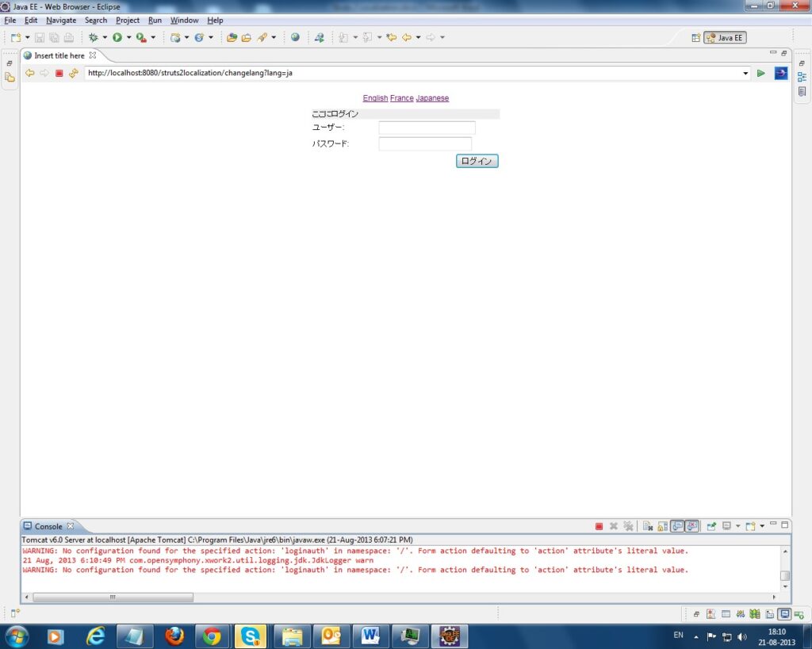Expand the URL address history dropdown
812x649 pixels.
(x=745, y=73)
